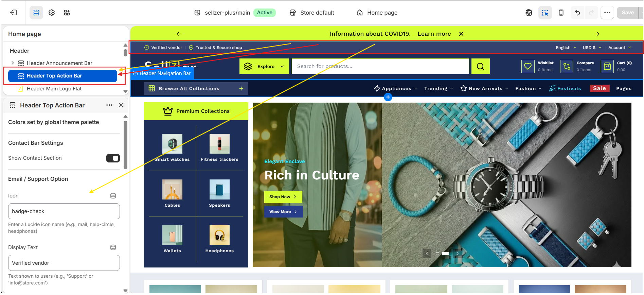Click the Header Navigation Bar label tag
Screen dimensions: 644x295
[162, 73]
